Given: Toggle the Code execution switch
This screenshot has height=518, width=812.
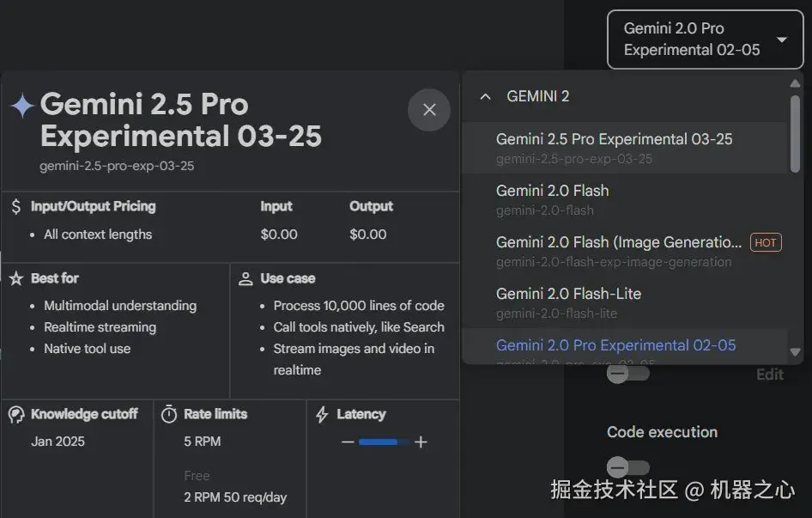Looking at the screenshot, I should coord(627,467).
